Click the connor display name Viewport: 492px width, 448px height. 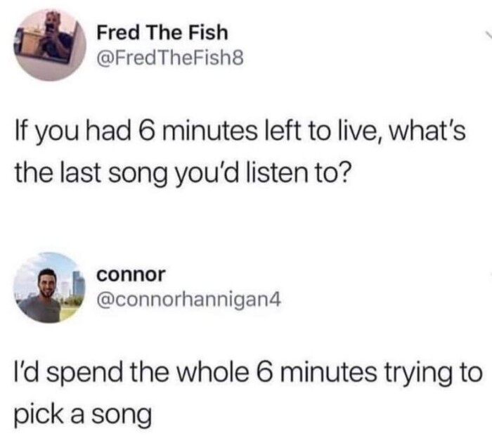[131, 274]
